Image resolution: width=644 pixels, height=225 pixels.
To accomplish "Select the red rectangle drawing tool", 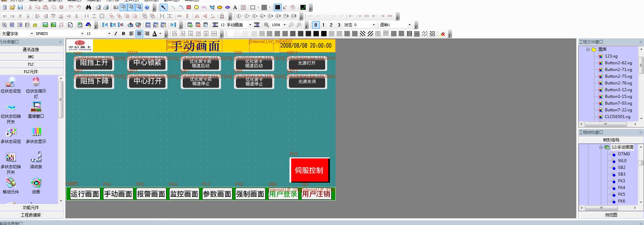I will point(189,7).
